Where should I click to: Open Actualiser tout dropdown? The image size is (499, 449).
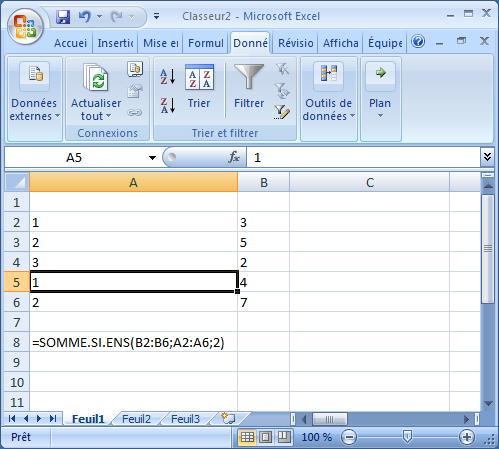(96, 109)
